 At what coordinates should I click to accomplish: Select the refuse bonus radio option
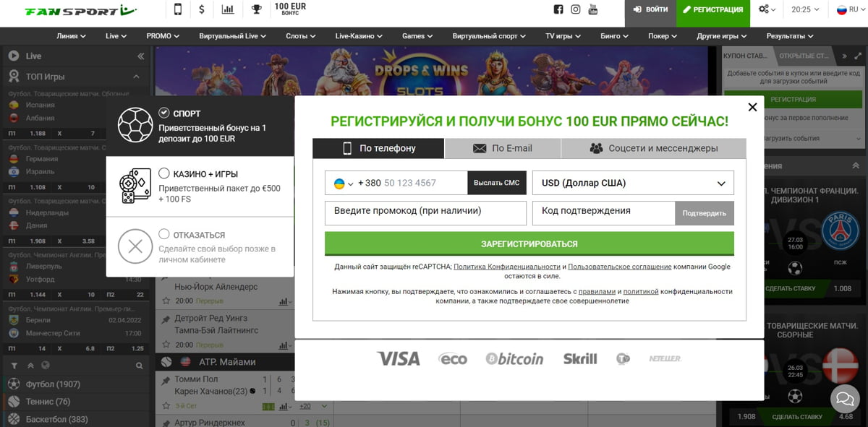[x=164, y=234]
